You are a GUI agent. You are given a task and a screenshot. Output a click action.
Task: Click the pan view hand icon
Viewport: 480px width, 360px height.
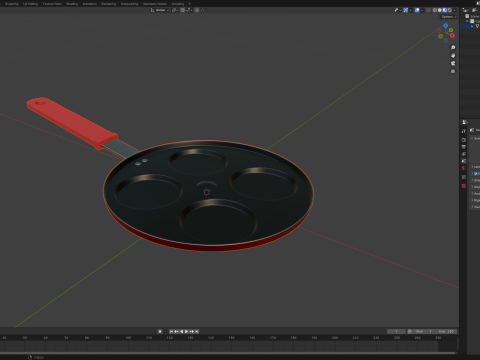pyautogui.click(x=453, y=55)
